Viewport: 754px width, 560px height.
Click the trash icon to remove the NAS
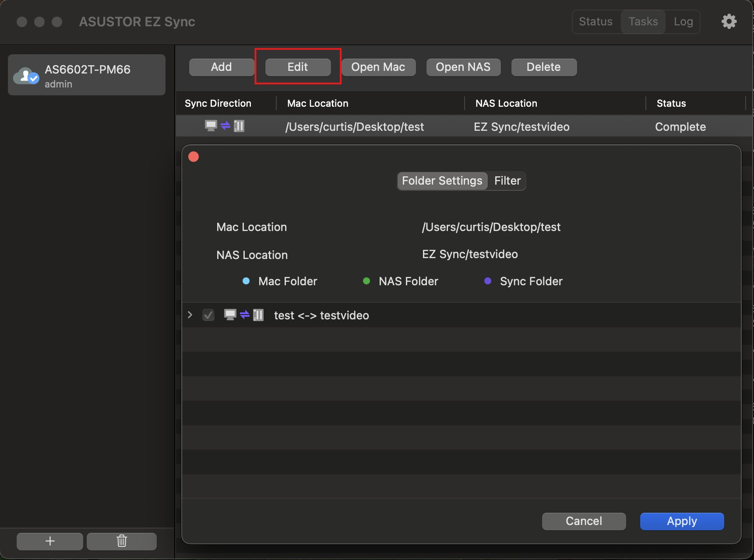(x=122, y=541)
